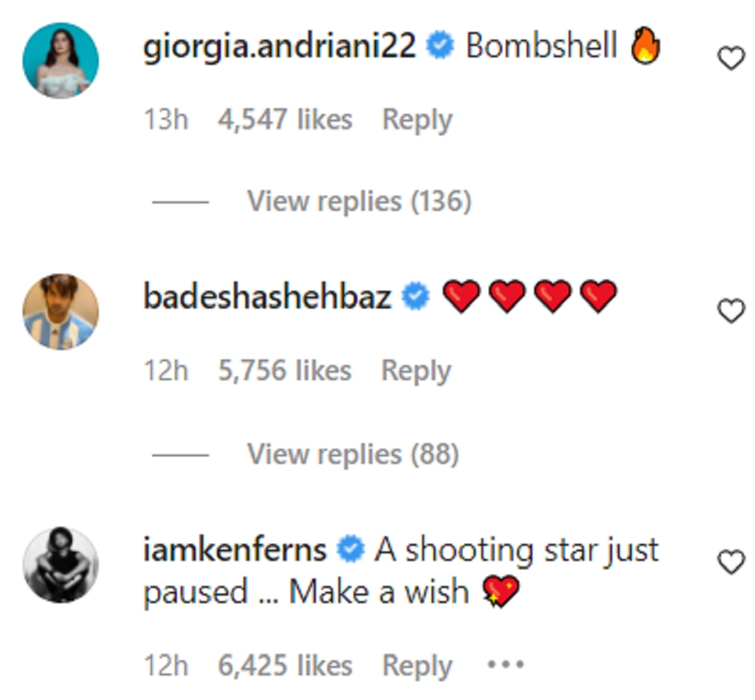Open giorgia.andriani22 username link
The height and width of the screenshot is (700, 755).
pos(279,47)
